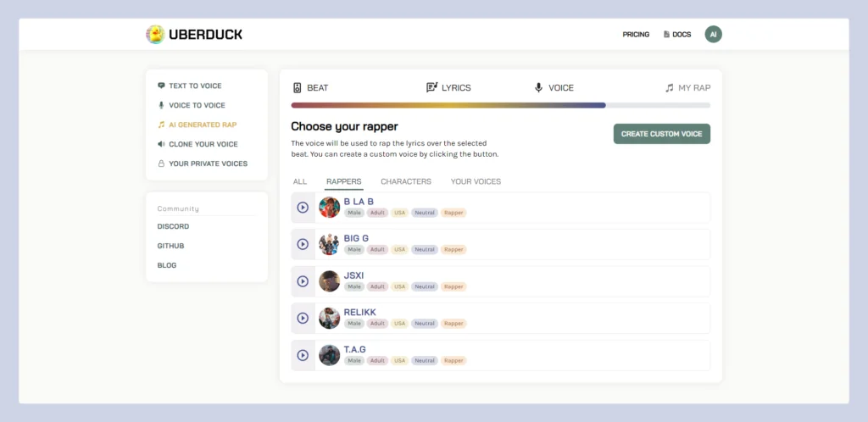This screenshot has width=868, height=422.
Task: Open TEXT TO VOICE in sidebar
Action: pyautogui.click(x=195, y=86)
